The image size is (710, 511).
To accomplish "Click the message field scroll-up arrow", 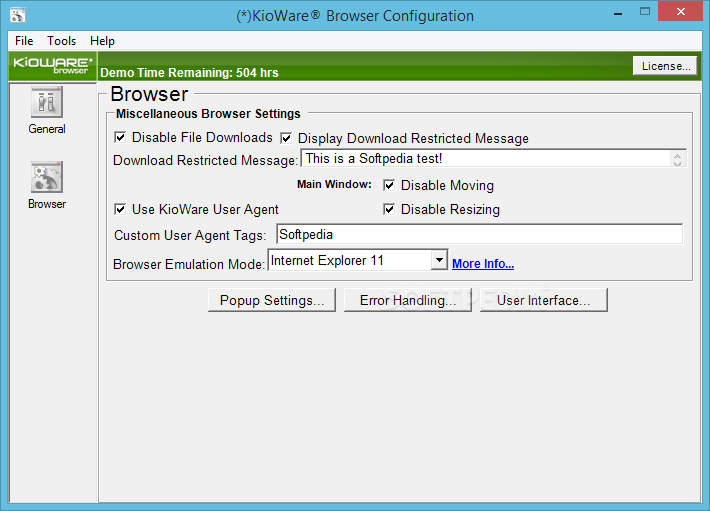I will [677, 155].
